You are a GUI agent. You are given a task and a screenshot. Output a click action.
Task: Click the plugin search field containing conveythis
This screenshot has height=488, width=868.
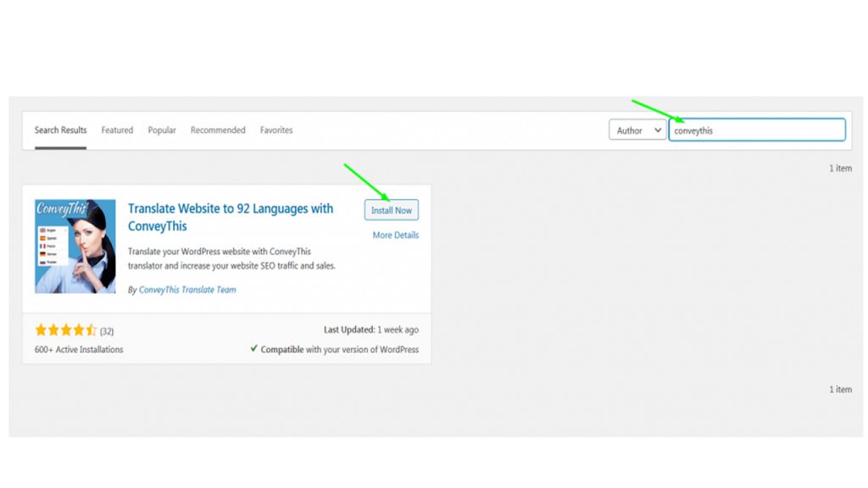757,130
